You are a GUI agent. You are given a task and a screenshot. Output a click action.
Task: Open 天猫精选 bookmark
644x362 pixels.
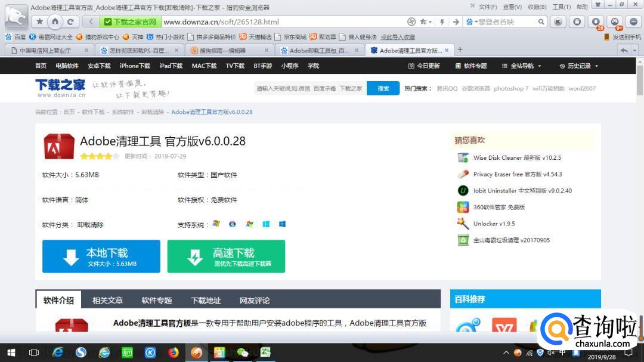255,37
